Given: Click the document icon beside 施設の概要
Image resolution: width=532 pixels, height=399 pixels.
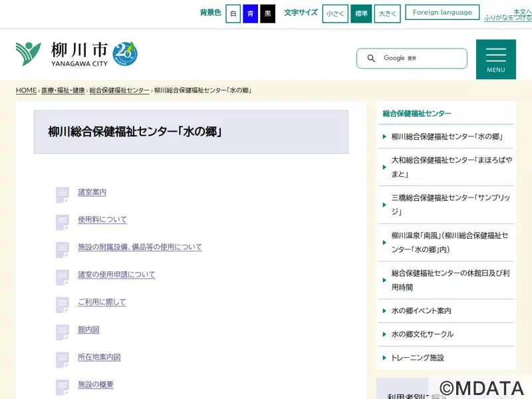Looking at the screenshot, I should pos(63,386).
